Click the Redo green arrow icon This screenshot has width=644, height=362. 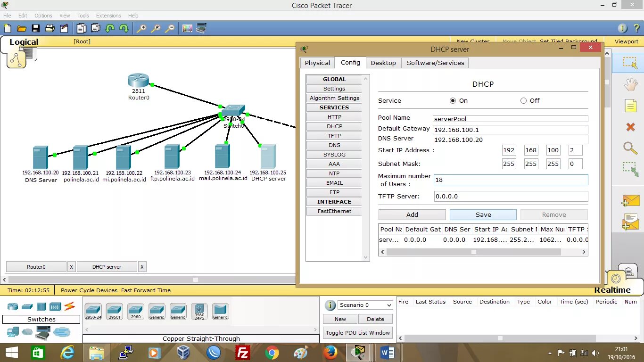pos(124,28)
